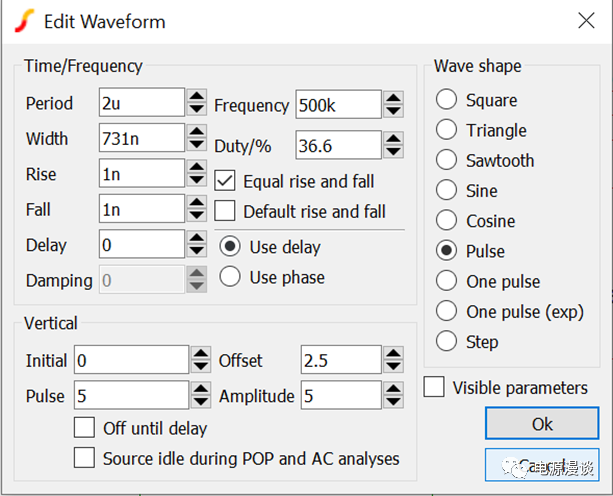
Task: Select the Use phase radio button
Action: (x=230, y=277)
